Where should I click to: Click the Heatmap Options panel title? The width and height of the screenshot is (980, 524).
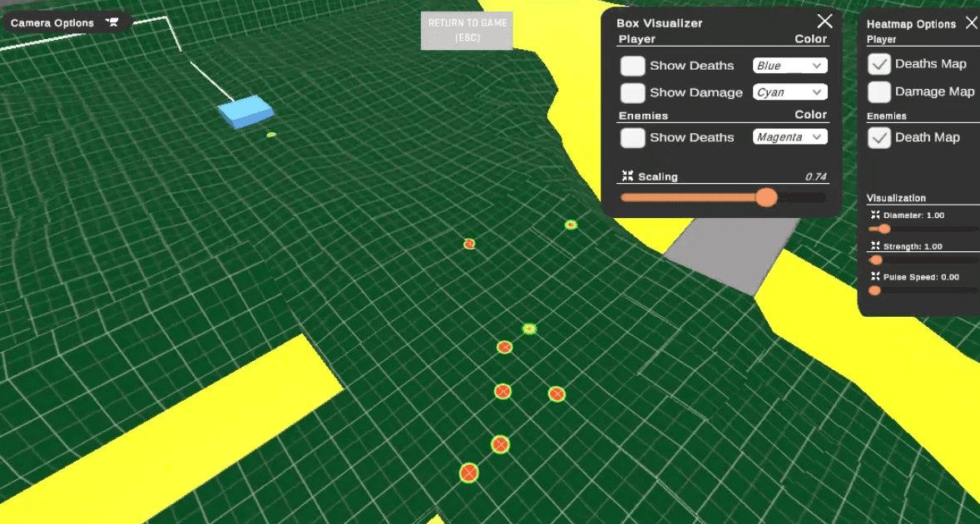[911, 24]
